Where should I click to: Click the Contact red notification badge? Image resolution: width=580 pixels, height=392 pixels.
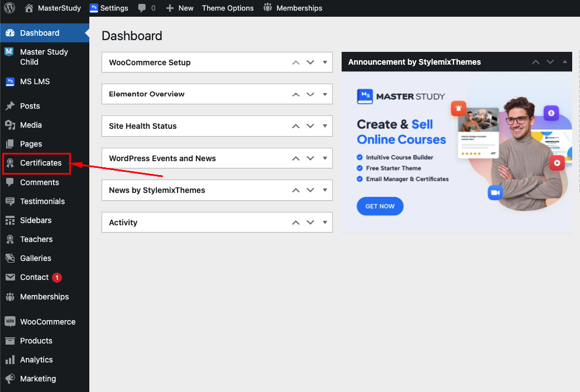(x=57, y=278)
